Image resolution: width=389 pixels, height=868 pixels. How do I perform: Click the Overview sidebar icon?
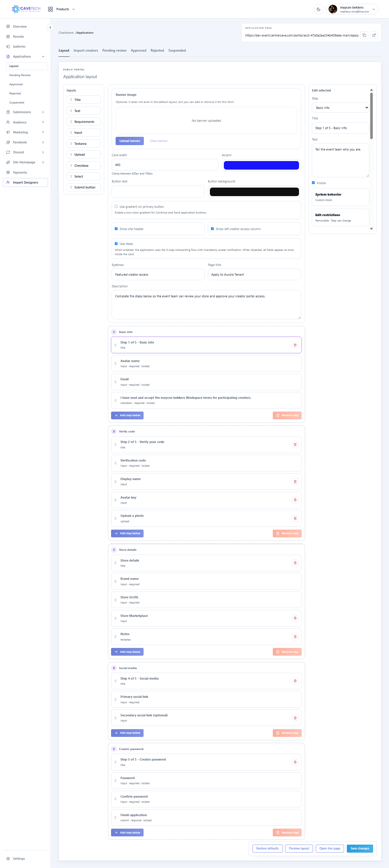[8, 26]
